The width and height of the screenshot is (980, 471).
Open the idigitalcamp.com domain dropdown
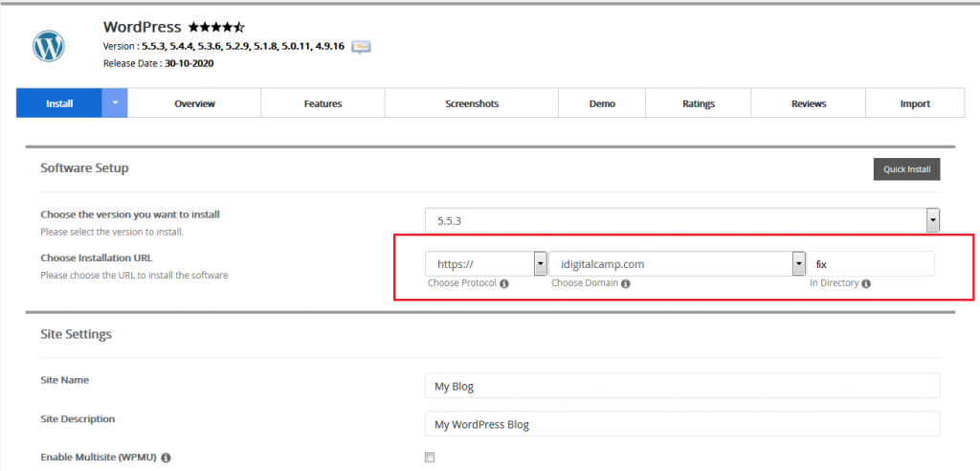tap(677, 264)
